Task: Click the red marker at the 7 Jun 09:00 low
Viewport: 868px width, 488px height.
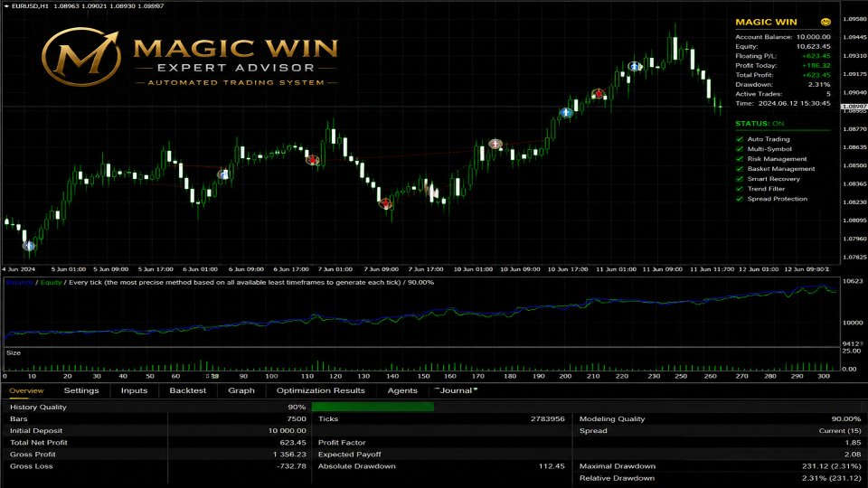Action: tap(385, 203)
